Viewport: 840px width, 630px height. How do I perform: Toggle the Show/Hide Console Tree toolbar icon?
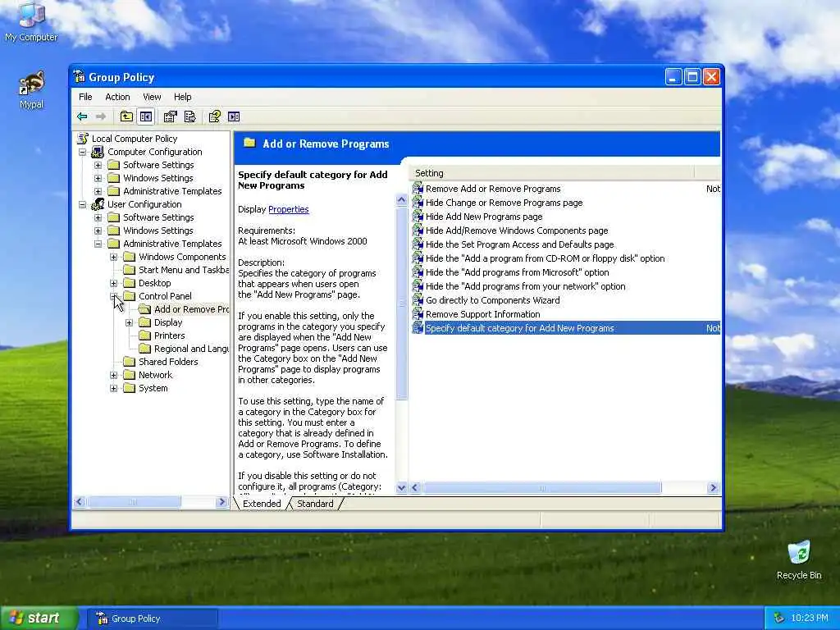pos(146,116)
